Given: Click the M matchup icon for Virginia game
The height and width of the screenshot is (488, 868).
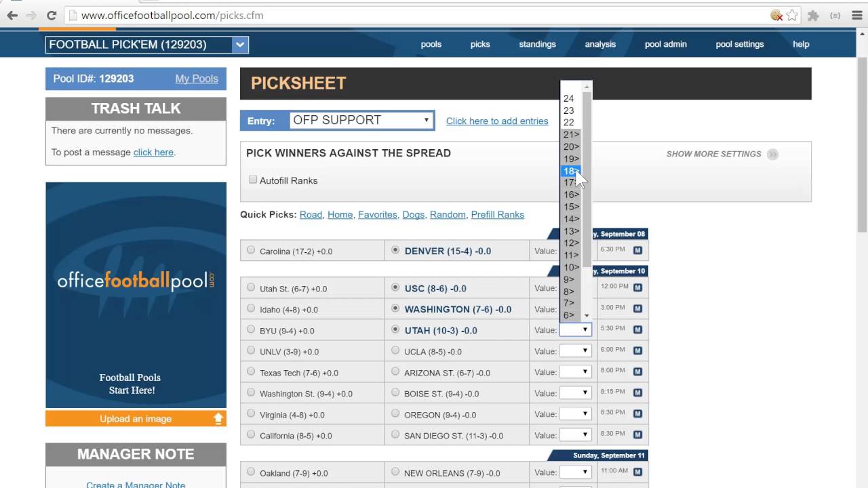Looking at the screenshot, I should tap(637, 413).
